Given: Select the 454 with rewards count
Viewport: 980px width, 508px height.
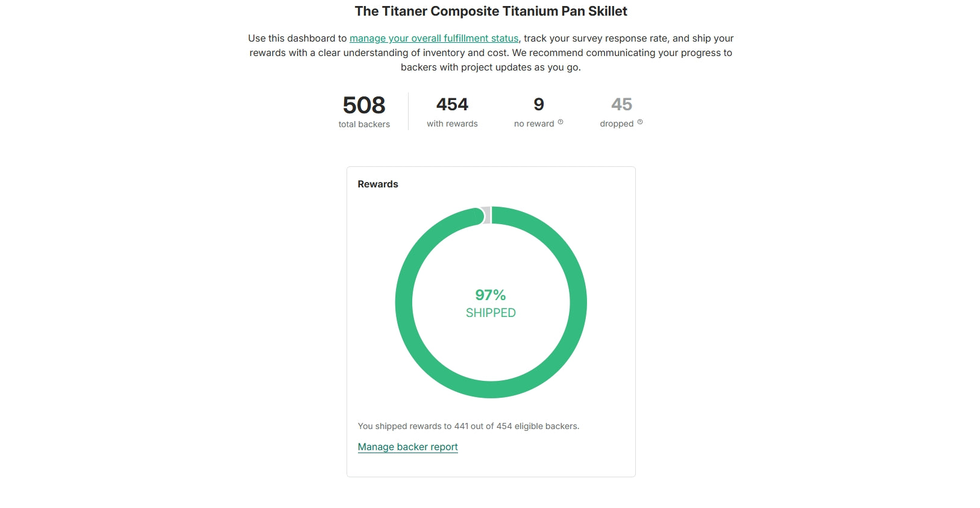Looking at the screenshot, I should [x=452, y=105].
